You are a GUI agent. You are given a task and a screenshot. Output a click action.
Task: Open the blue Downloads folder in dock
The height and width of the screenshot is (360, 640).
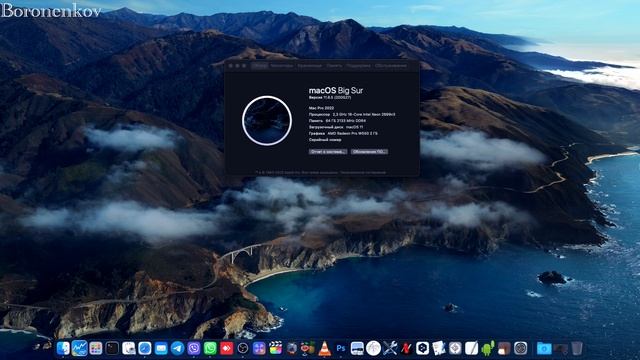click(x=544, y=348)
